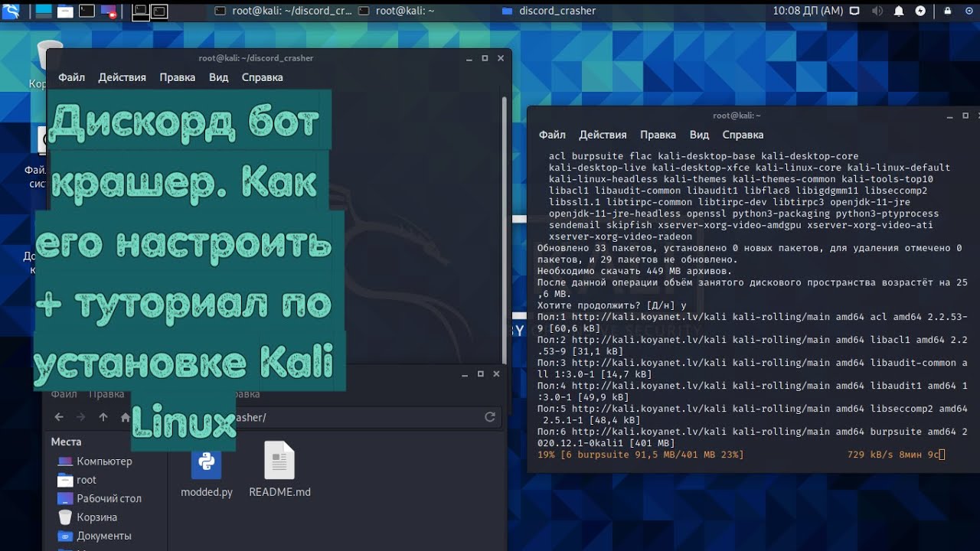Open Файл menu in the root@kali: ~ terminal
The width and height of the screenshot is (980, 551).
coord(552,135)
